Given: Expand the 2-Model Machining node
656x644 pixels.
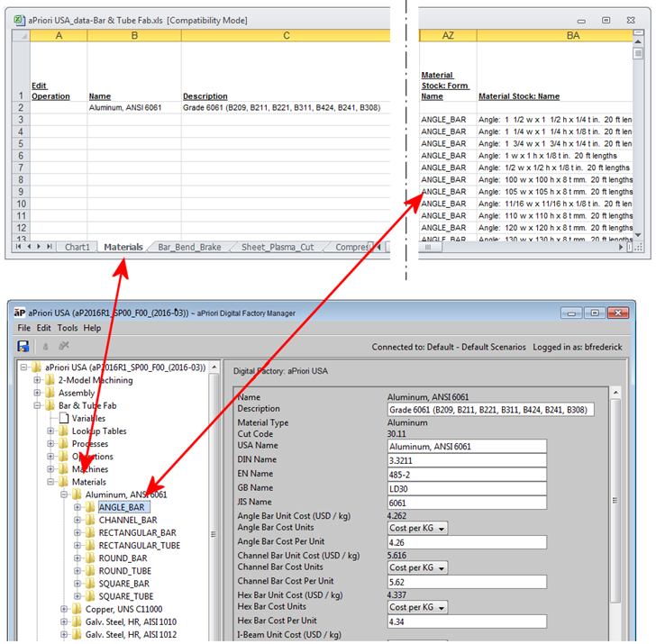Looking at the screenshot, I should point(37,380).
